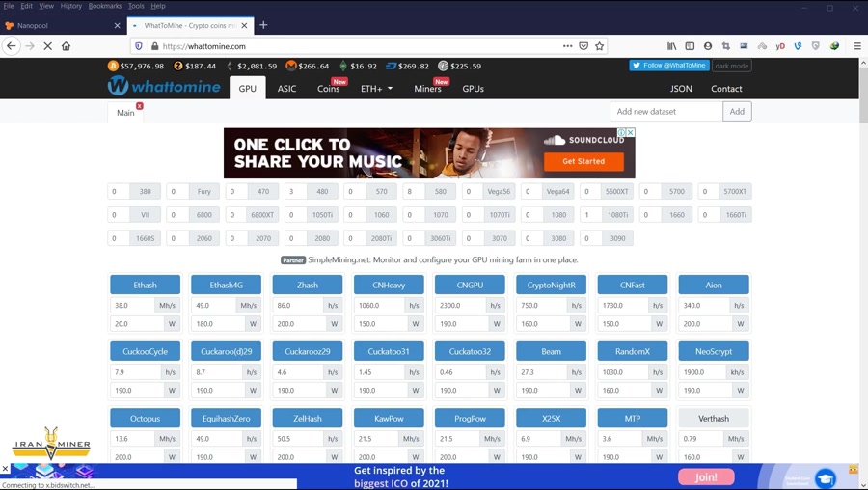Switch to the GPU tab

(x=248, y=88)
